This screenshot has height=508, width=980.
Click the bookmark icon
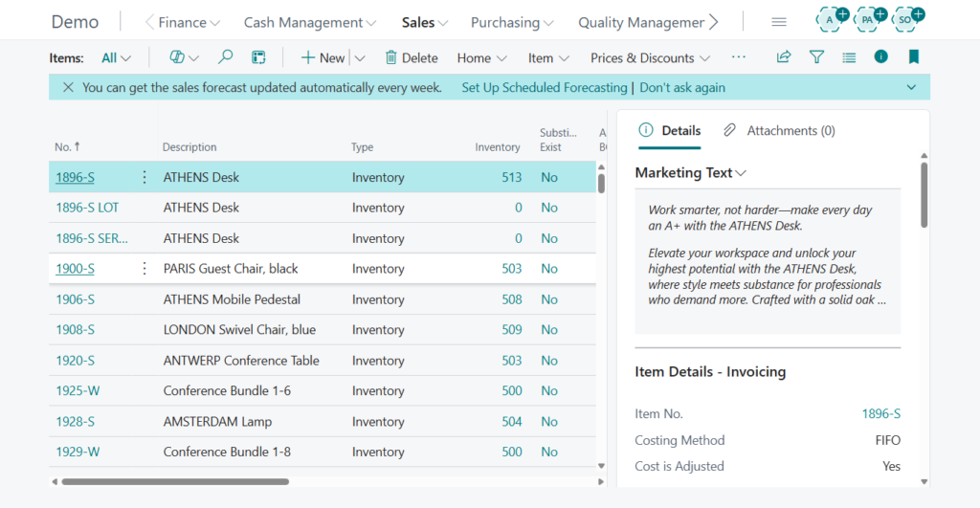tap(913, 57)
